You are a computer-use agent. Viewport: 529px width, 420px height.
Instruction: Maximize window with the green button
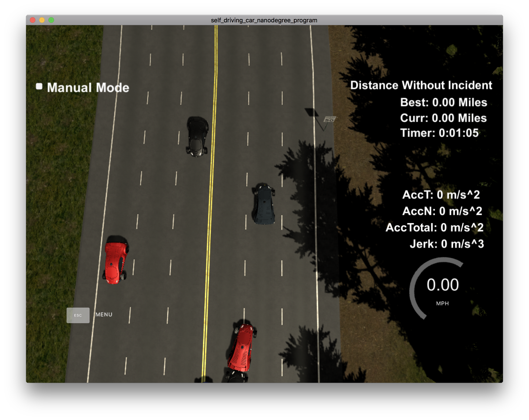point(51,20)
